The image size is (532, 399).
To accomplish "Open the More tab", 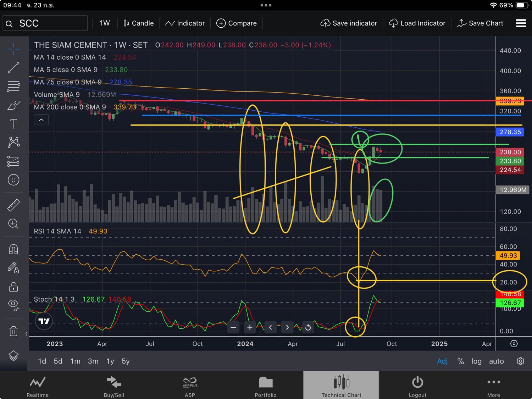I will click(x=493, y=386).
